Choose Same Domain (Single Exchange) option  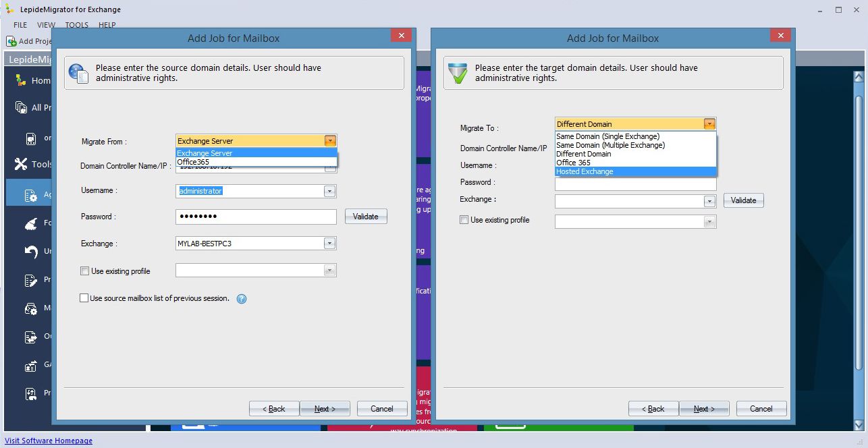(635, 136)
